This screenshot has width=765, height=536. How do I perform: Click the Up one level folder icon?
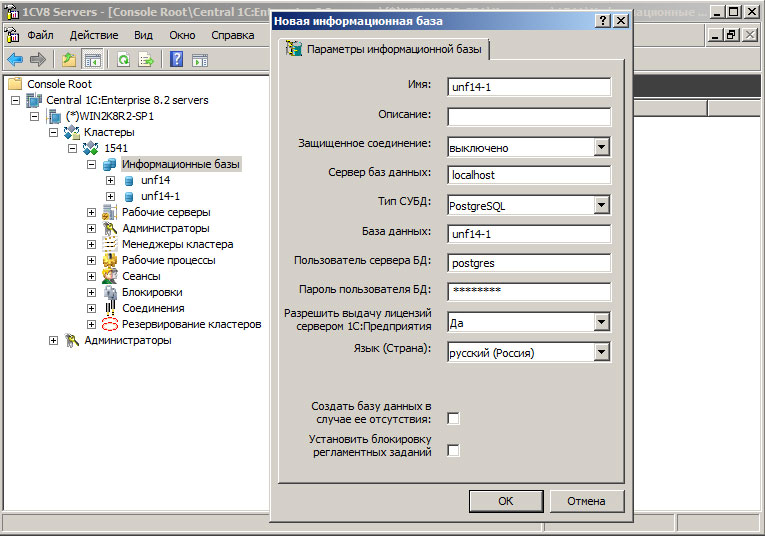pyautogui.click(x=69, y=60)
